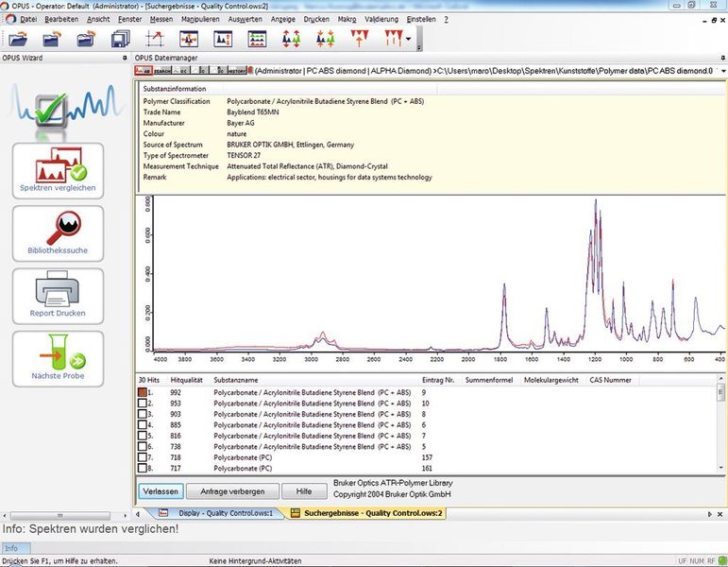
Task: Click hit list scrollbar down arrow
Action: (721, 468)
